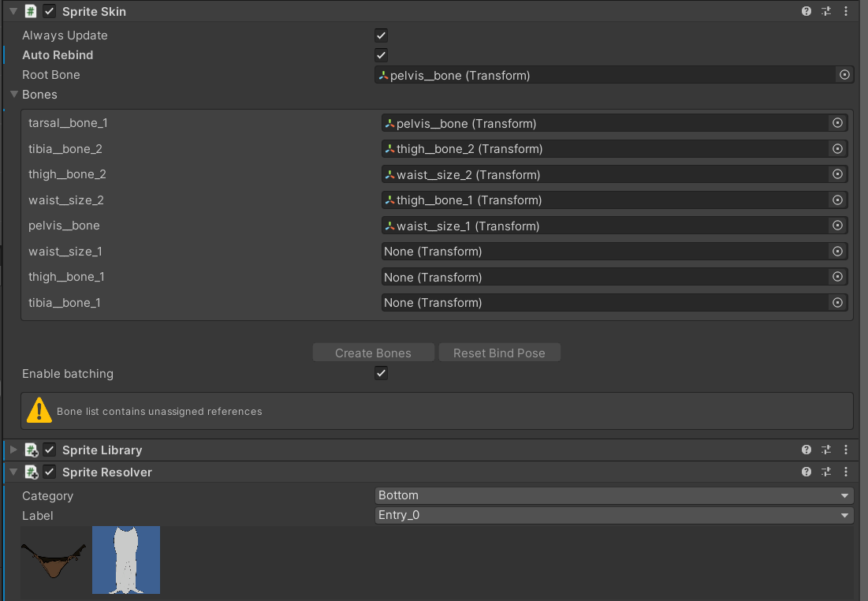Click the object picker circle for Root Bone

click(844, 74)
